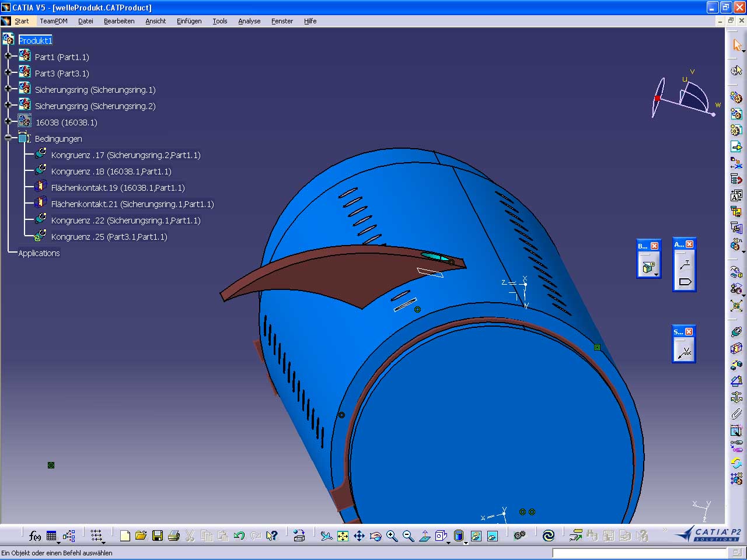
Task: Click the Insert New Product icon
Action: coord(736,114)
